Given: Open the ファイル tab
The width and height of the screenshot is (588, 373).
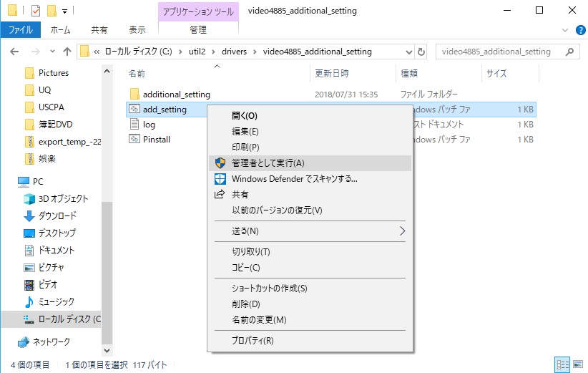Looking at the screenshot, I should coord(21,29).
